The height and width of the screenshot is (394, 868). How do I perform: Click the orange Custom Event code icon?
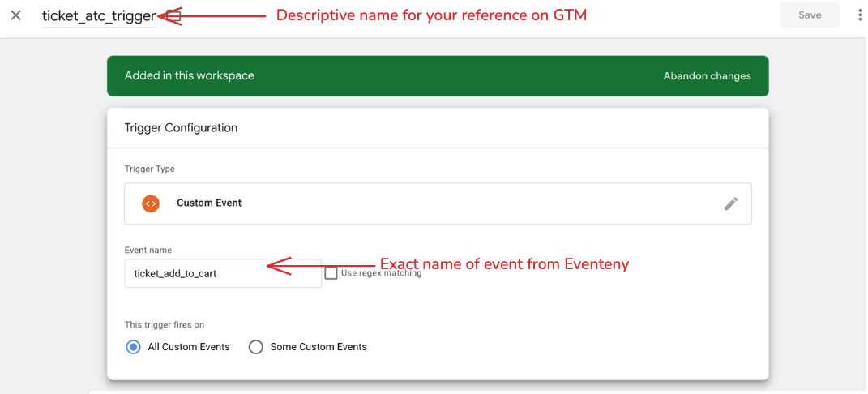point(150,203)
